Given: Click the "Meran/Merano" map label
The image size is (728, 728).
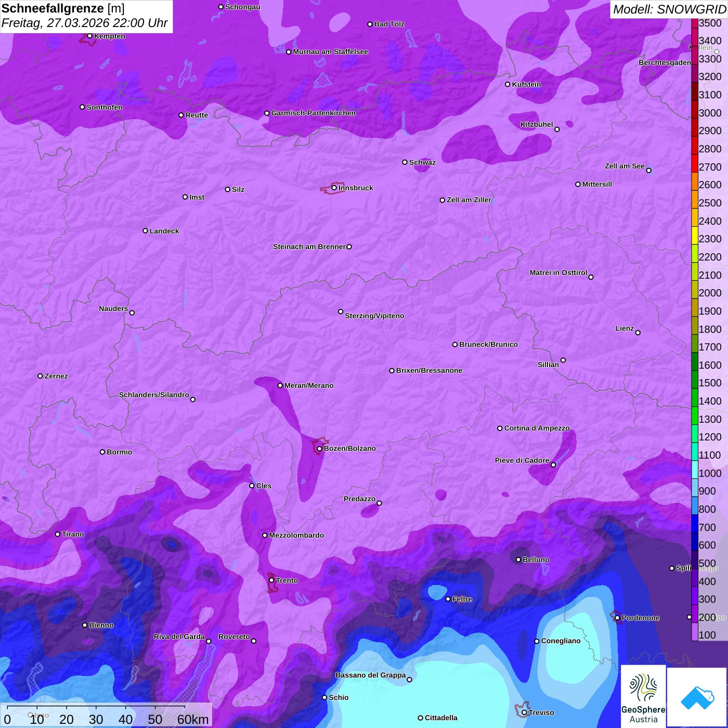Looking at the screenshot, I should pyautogui.click(x=309, y=385).
